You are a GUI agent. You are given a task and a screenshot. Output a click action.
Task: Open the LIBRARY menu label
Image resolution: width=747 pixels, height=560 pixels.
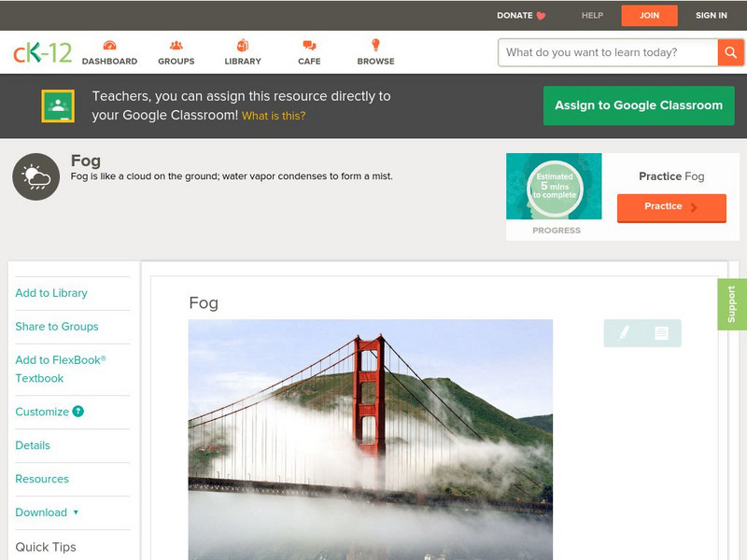(243, 62)
